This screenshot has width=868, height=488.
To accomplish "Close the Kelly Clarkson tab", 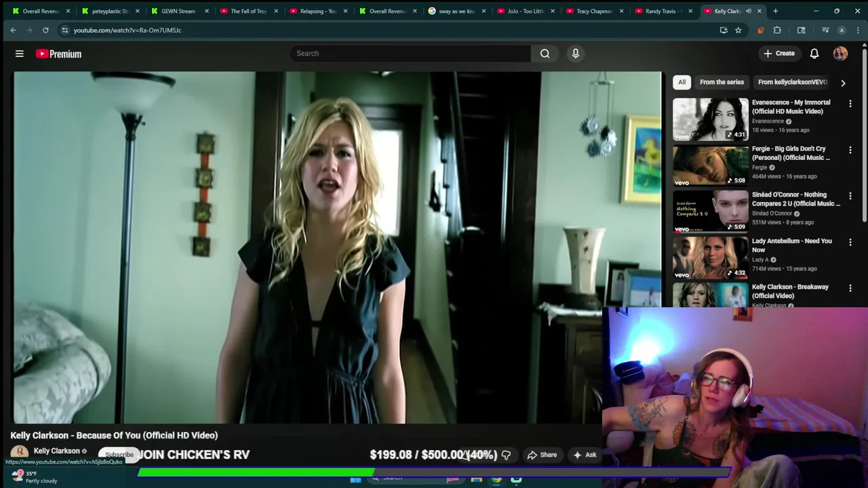I will point(759,11).
